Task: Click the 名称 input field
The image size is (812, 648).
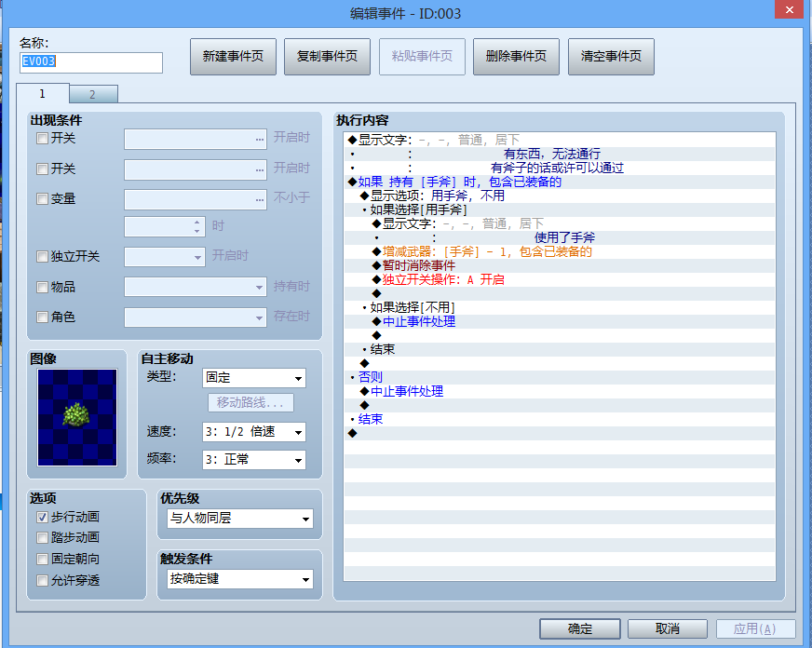Action: pyautogui.click(x=91, y=62)
